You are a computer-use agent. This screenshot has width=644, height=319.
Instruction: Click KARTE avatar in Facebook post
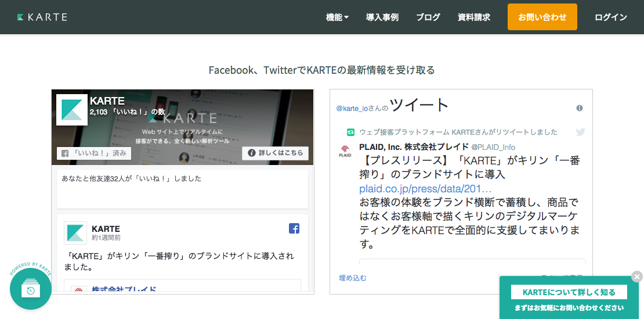pyautogui.click(x=75, y=232)
